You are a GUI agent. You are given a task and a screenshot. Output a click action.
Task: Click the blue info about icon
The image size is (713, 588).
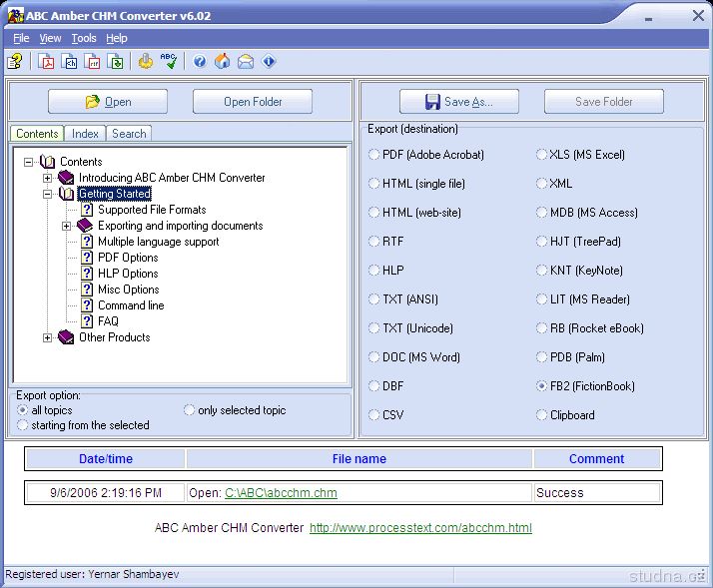click(269, 62)
